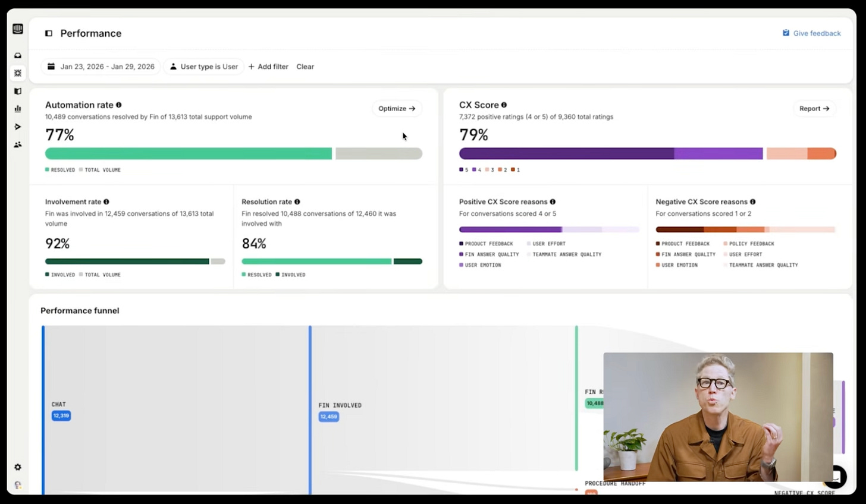Click the Optimize button

pyautogui.click(x=397, y=108)
